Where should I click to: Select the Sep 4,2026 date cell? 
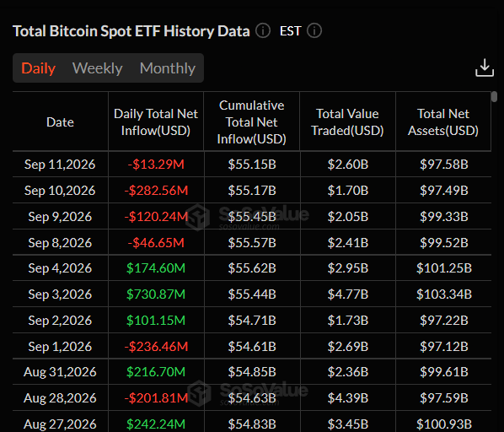pos(60,268)
